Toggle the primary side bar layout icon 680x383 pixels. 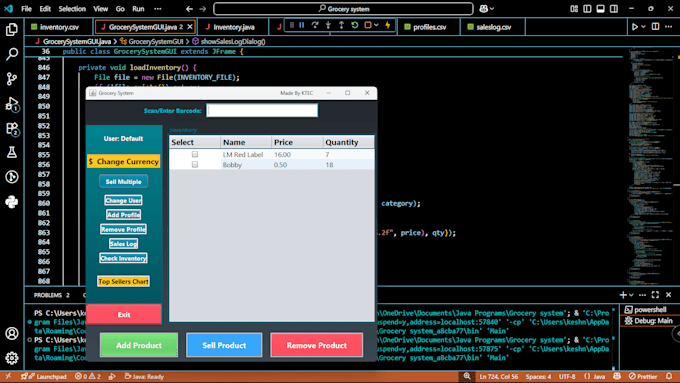click(587, 9)
